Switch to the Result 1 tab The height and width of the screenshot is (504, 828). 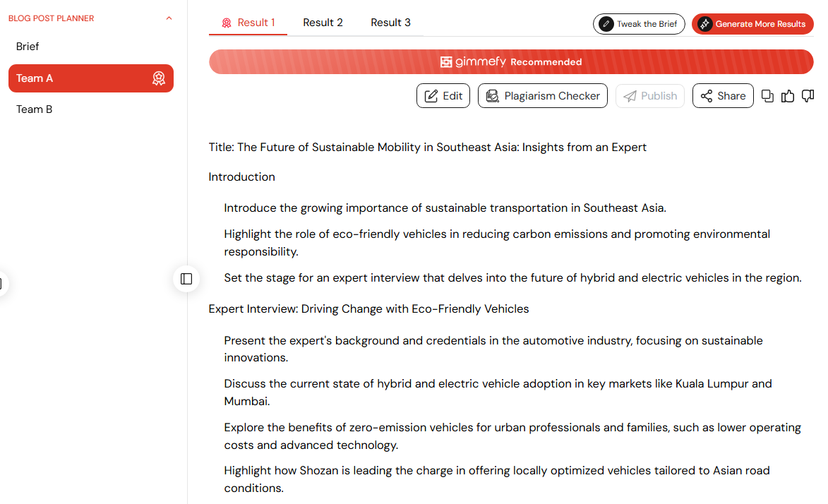248,23
